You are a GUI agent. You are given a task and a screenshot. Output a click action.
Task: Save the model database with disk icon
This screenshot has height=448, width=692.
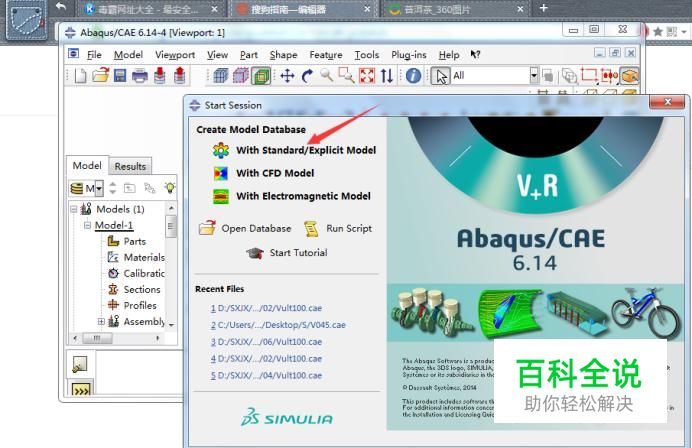(x=120, y=75)
